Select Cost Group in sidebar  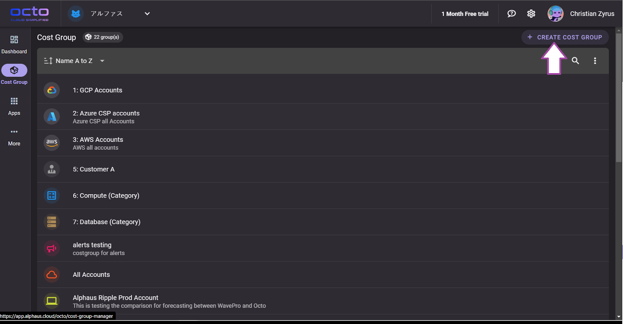[14, 75]
